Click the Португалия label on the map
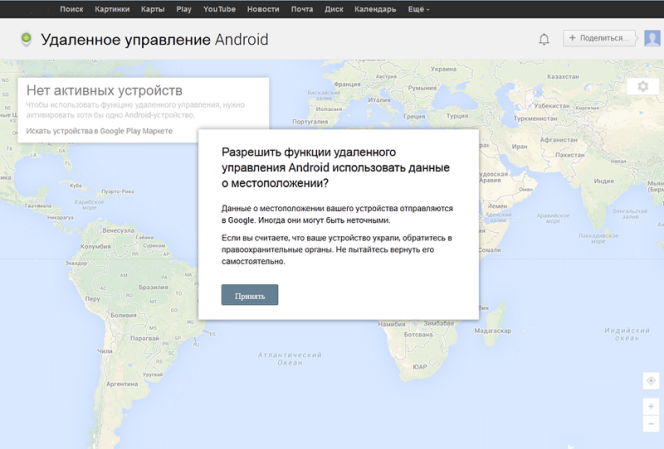The height and width of the screenshot is (449, 664). click(310, 122)
